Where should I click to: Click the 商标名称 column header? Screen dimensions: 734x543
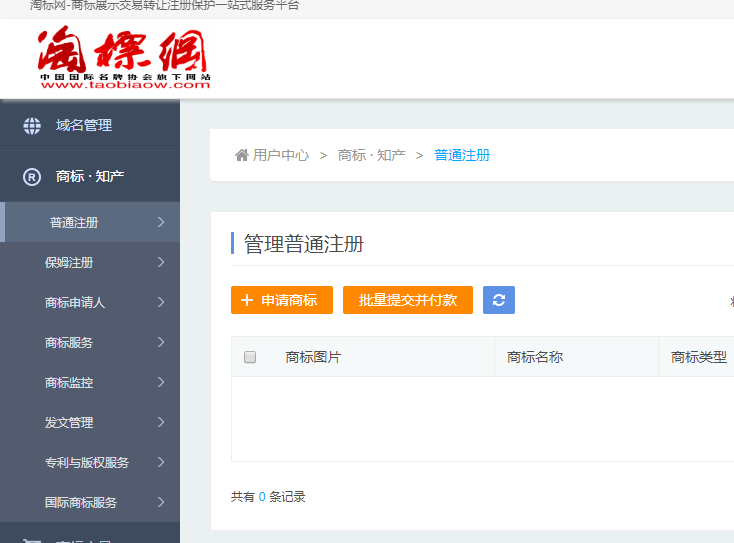(x=535, y=357)
